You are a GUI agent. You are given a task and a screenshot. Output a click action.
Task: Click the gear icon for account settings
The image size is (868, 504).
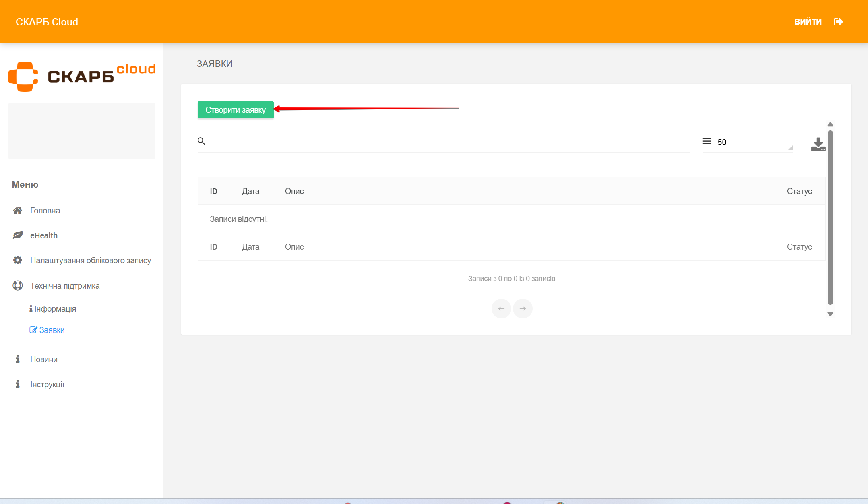(17, 260)
